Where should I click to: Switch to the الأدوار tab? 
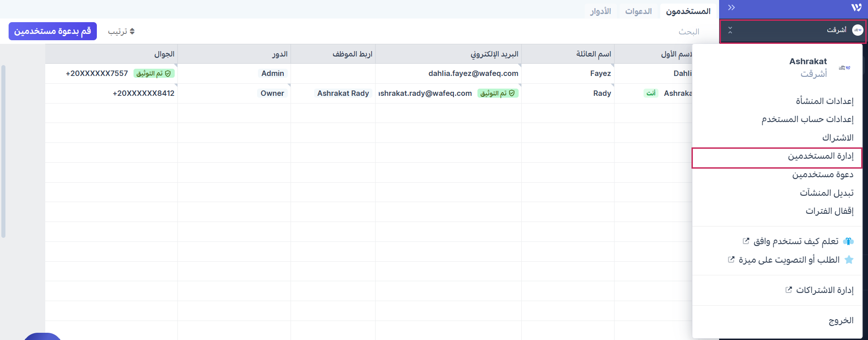coord(600,11)
